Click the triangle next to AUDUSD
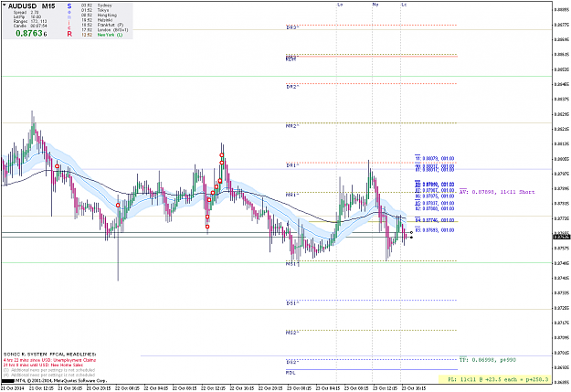This screenshot has width=571, height=392. click(x=5, y=5)
